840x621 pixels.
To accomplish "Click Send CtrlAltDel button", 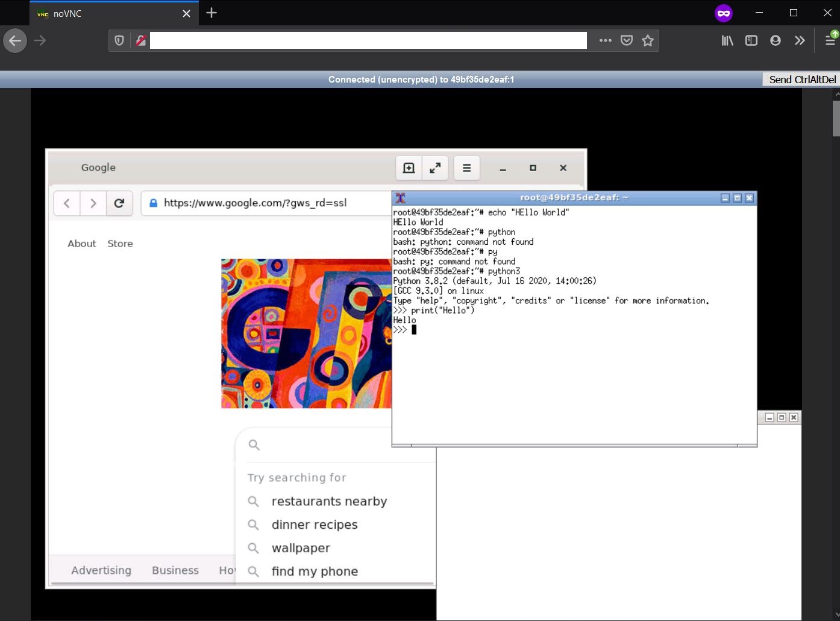I will [x=802, y=80].
